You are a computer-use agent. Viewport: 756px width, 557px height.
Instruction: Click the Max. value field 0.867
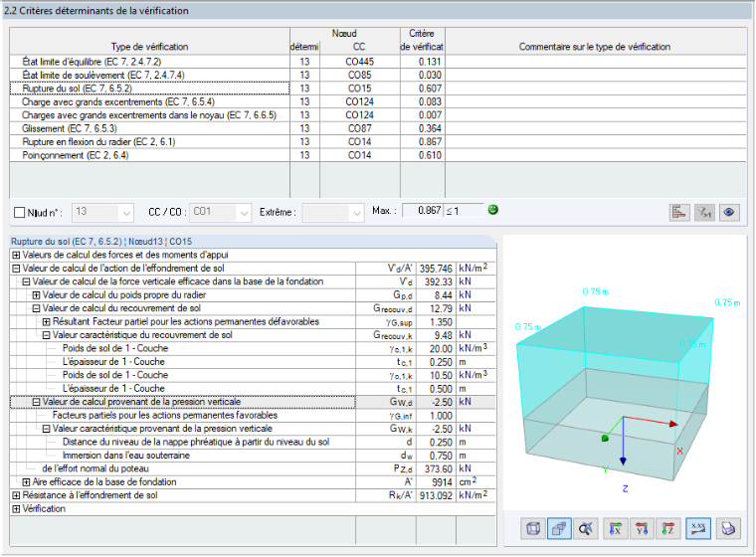(423, 211)
